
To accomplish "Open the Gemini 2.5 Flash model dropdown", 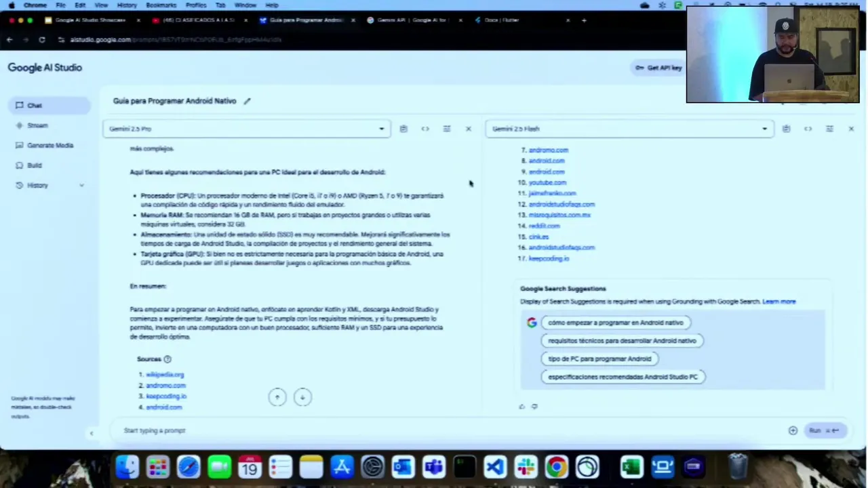I will tap(630, 129).
